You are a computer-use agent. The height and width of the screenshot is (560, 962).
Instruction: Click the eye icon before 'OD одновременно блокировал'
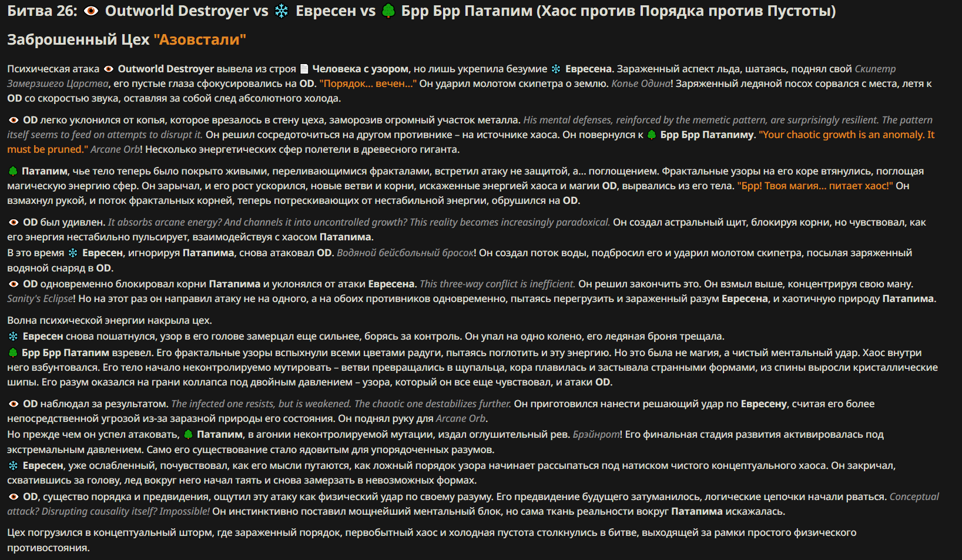[14, 284]
